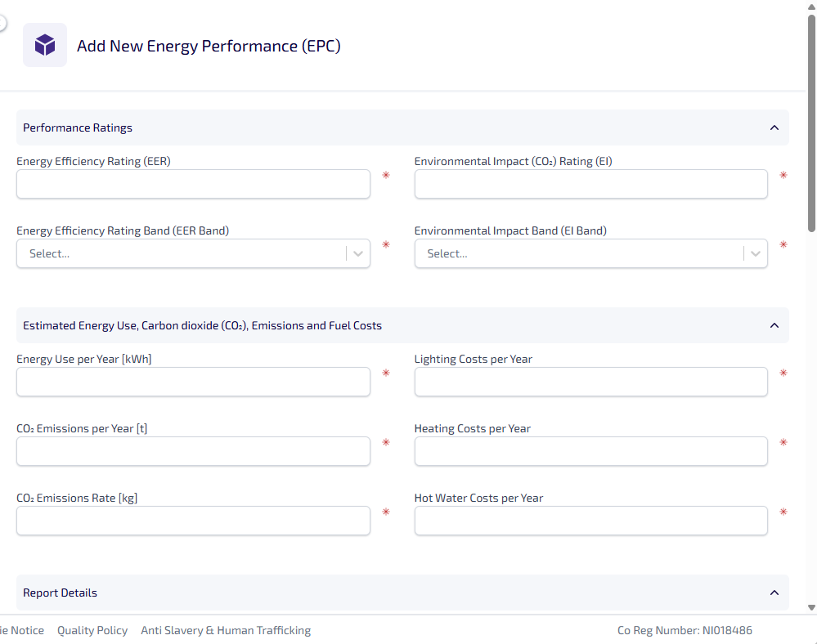Click the scrollbar up arrow
The image size is (817, 644).
[x=811, y=6]
